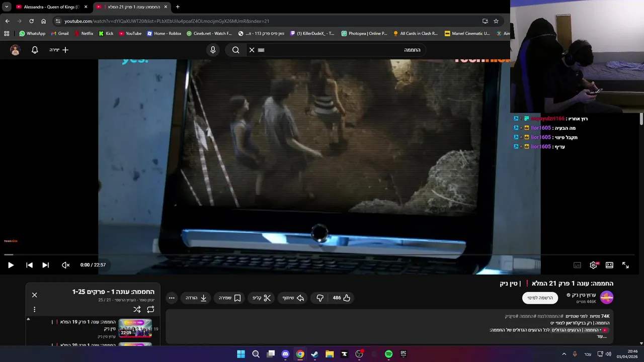Open Epic Games launcher from taskbar

[403, 354]
